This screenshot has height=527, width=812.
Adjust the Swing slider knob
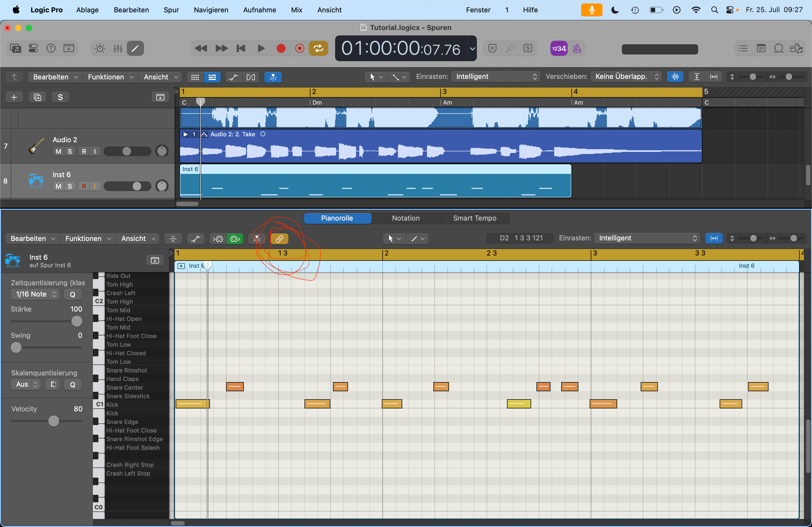16,347
